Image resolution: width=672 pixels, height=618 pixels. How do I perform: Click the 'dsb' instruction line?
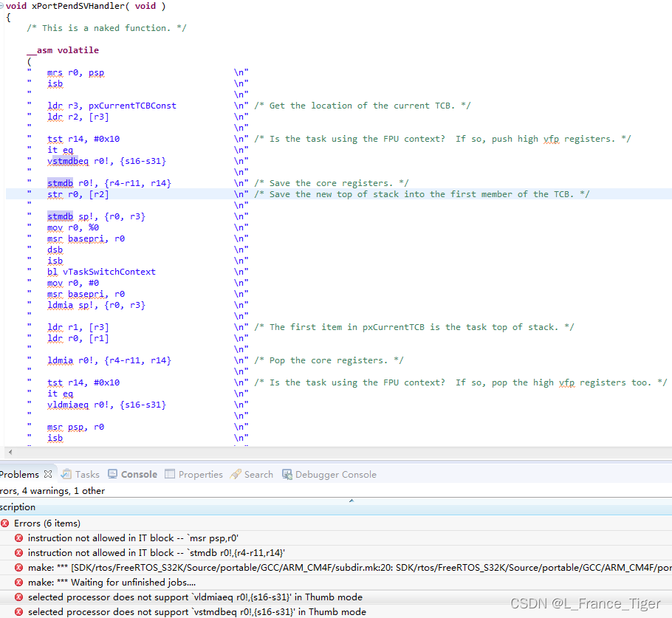[55, 250]
